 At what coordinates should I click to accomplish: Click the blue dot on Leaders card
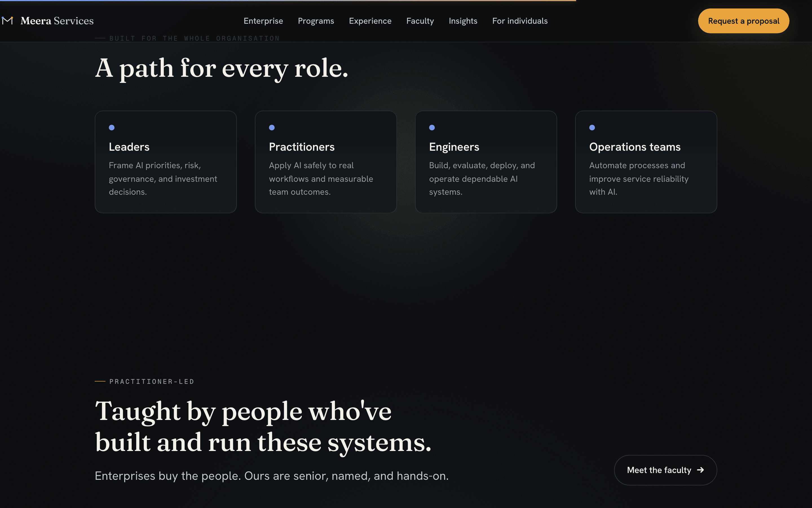tap(112, 127)
